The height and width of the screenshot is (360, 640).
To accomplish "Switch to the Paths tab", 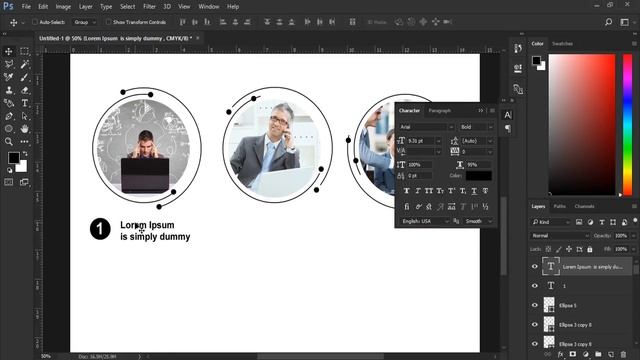I will (560, 207).
